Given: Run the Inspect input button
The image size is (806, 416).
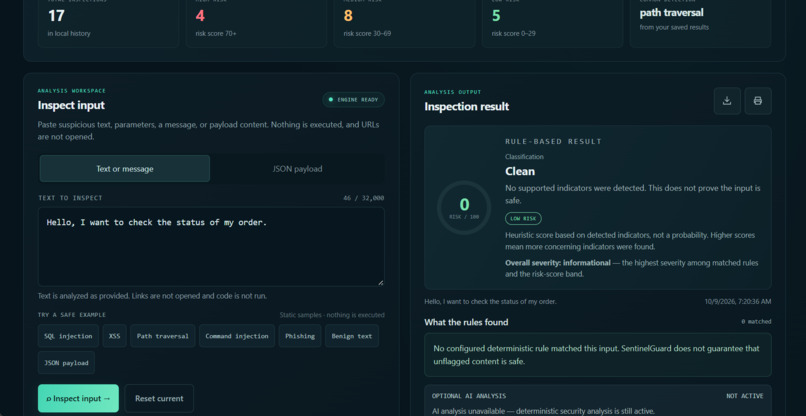Looking at the screenshot, I should (x=78, y=399).
